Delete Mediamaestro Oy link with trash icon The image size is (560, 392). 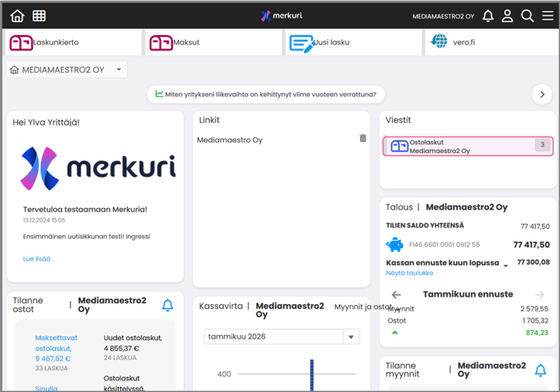[x=363, y=139]
